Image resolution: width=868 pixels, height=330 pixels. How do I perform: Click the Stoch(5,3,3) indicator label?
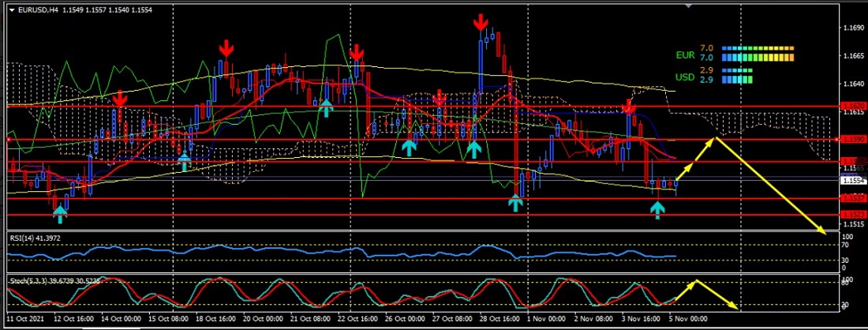pos(54,281)
